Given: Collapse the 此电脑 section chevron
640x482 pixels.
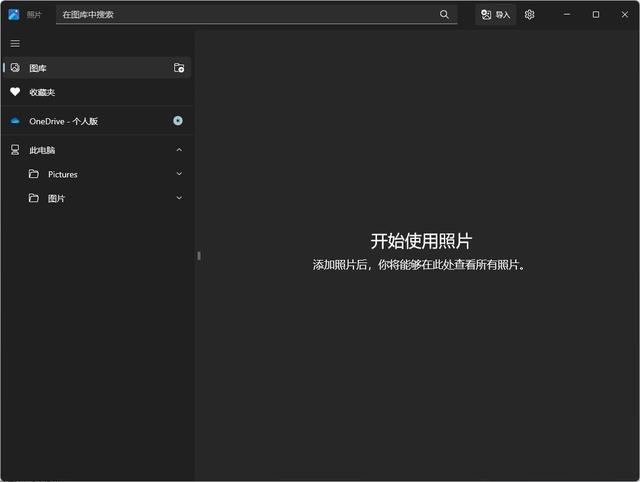Looking at the screenshot, I should pyautogui.click(x=179, y=150).
